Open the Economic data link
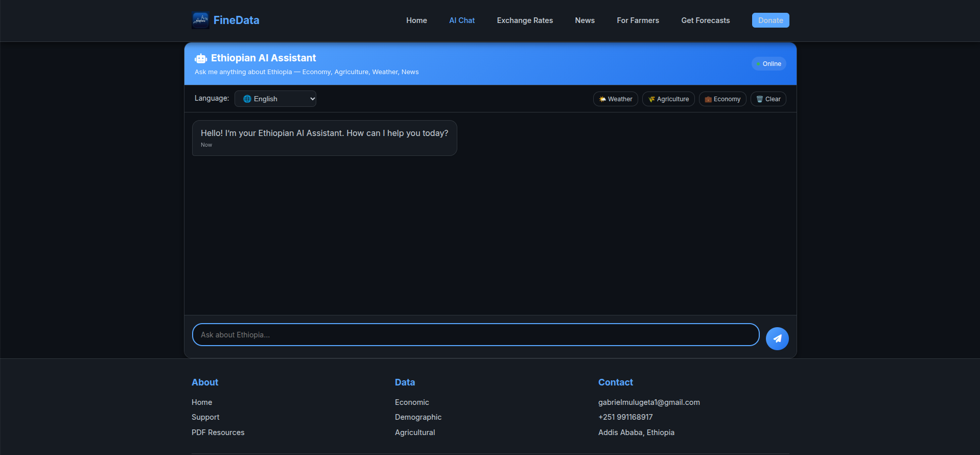This screenshot has height=455, width=980. coord(412,402)
